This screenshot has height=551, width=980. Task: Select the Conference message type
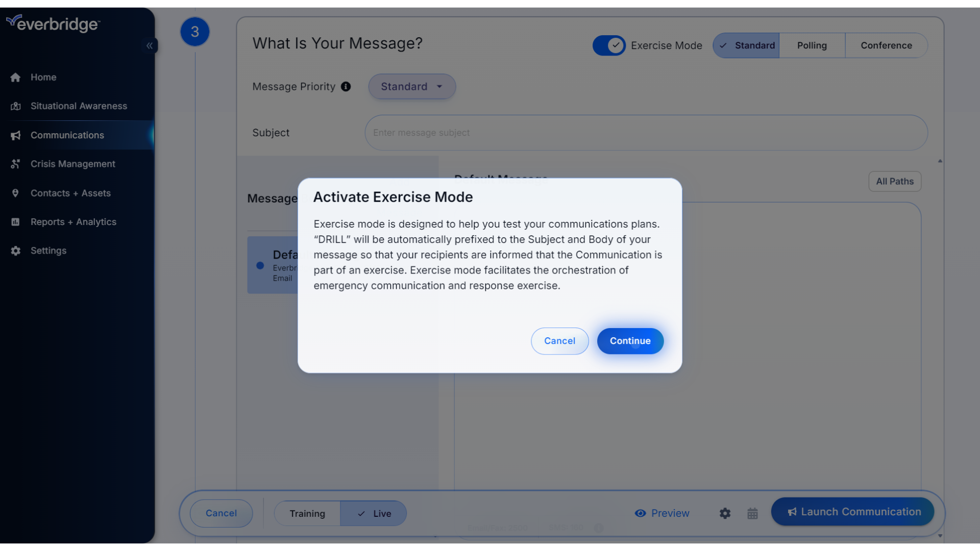coord(887,45)
